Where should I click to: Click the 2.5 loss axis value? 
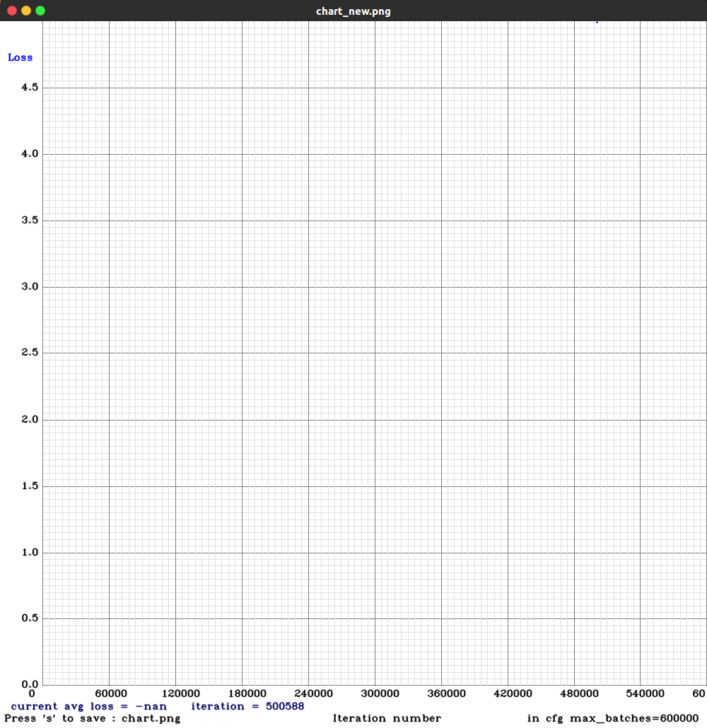coord(30,353)
